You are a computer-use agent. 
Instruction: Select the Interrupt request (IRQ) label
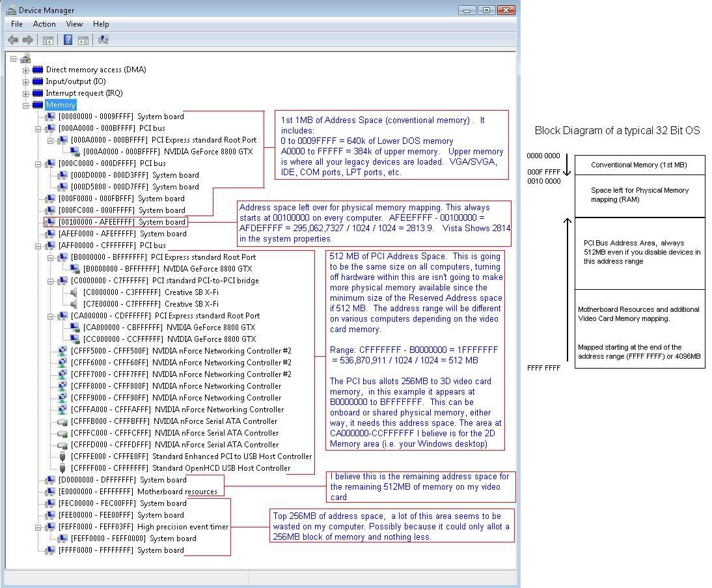(x=84, y=93)
